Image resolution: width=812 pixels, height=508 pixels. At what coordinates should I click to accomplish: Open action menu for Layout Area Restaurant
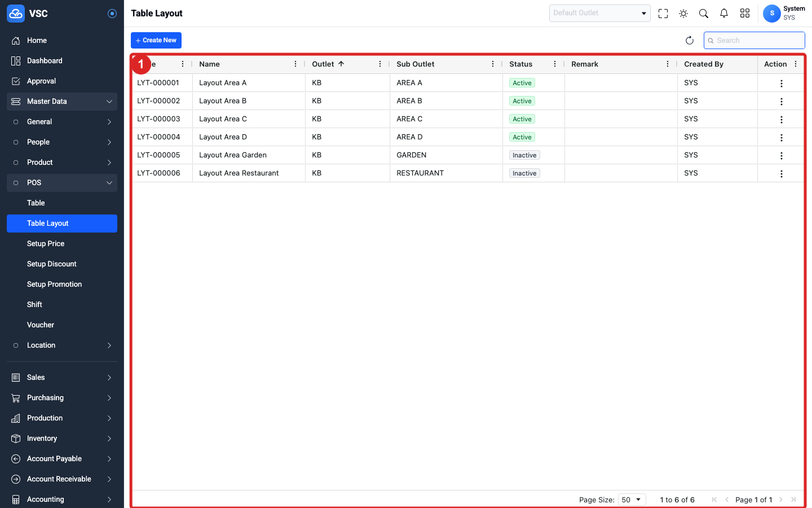pos(782,174)
